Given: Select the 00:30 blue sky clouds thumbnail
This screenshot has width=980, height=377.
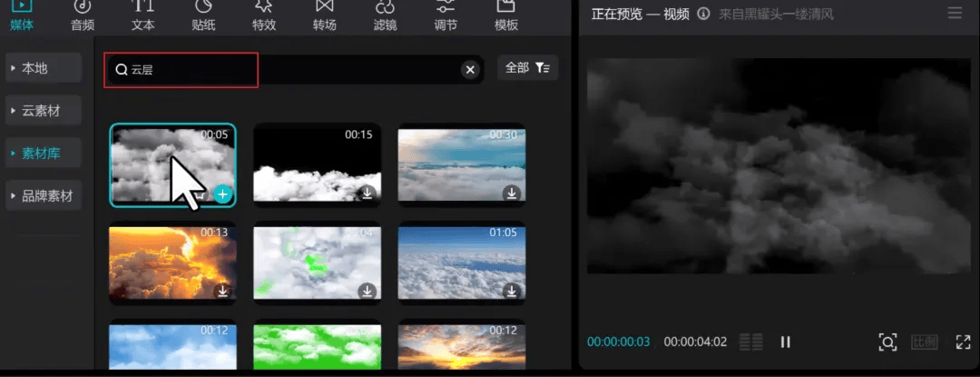Looking at the screenshot, I should pyautogui.click(x=462, y=165).
